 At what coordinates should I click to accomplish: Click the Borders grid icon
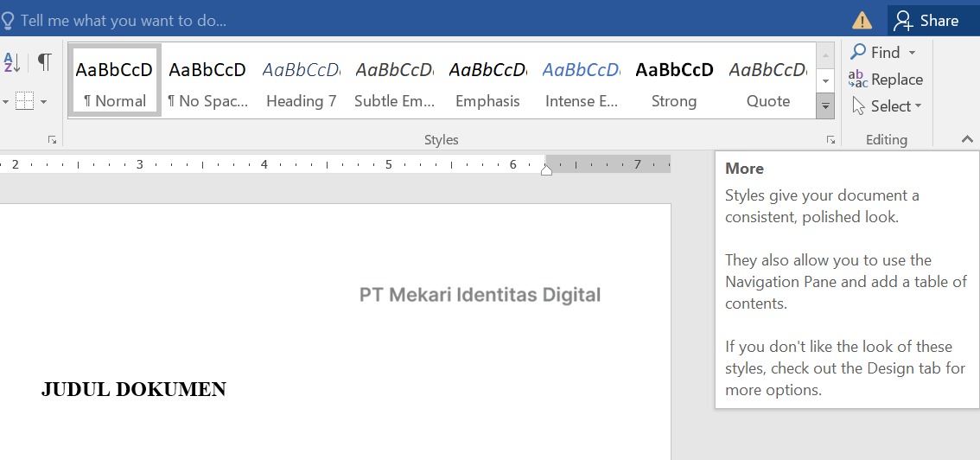point(24,101)
